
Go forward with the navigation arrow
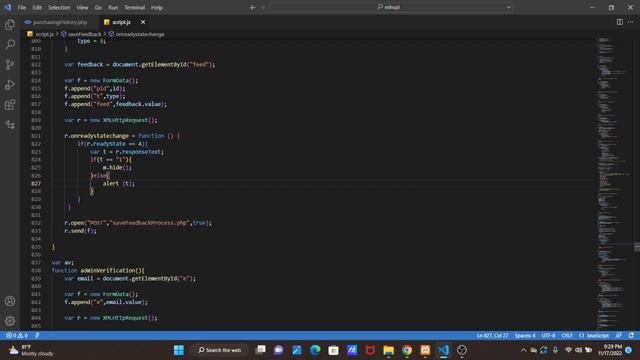[x=263, y=7]
